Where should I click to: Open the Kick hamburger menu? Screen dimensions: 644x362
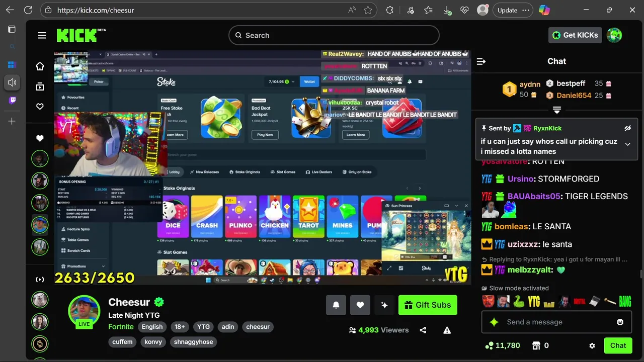pyautogui.click(x=42, y=35)
